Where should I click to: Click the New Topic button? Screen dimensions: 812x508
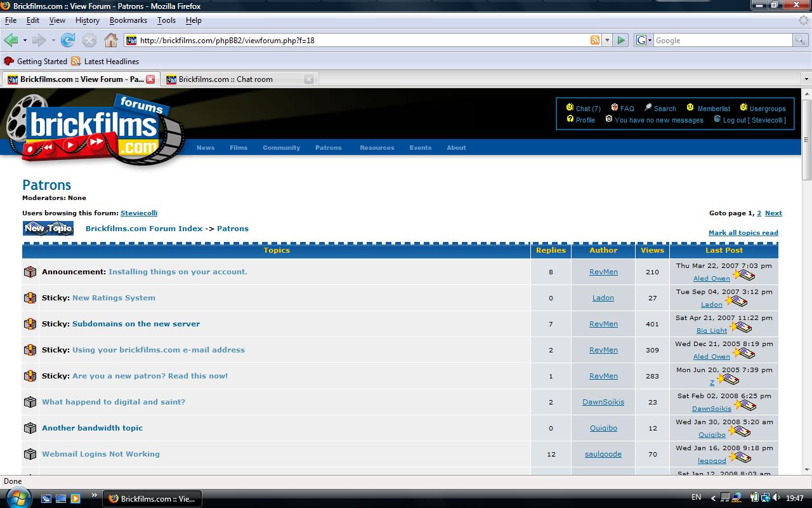[48, 228]
